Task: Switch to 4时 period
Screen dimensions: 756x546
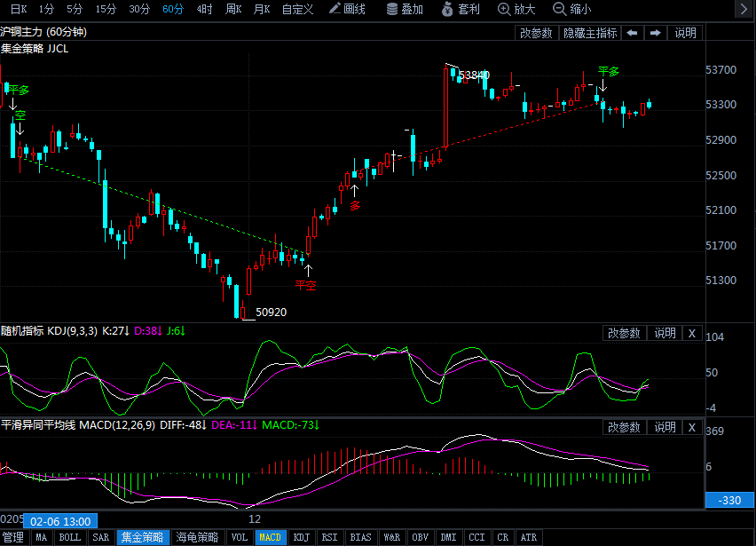Action: 204,9
